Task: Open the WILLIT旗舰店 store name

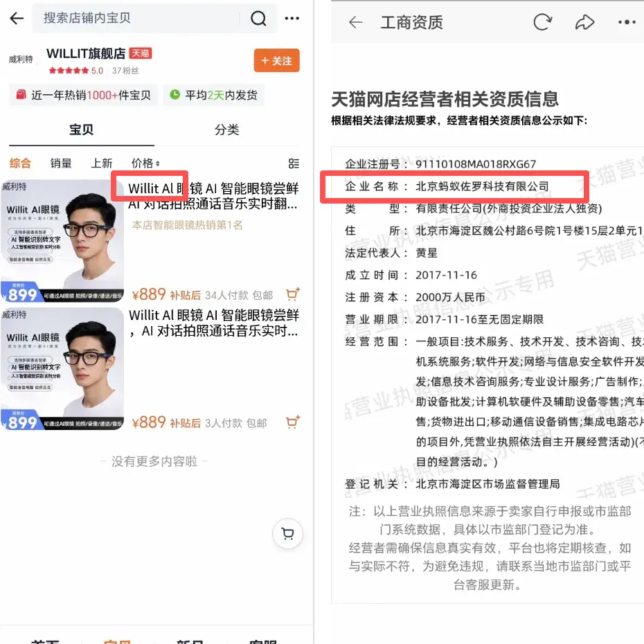Action: tap(86, 53)
